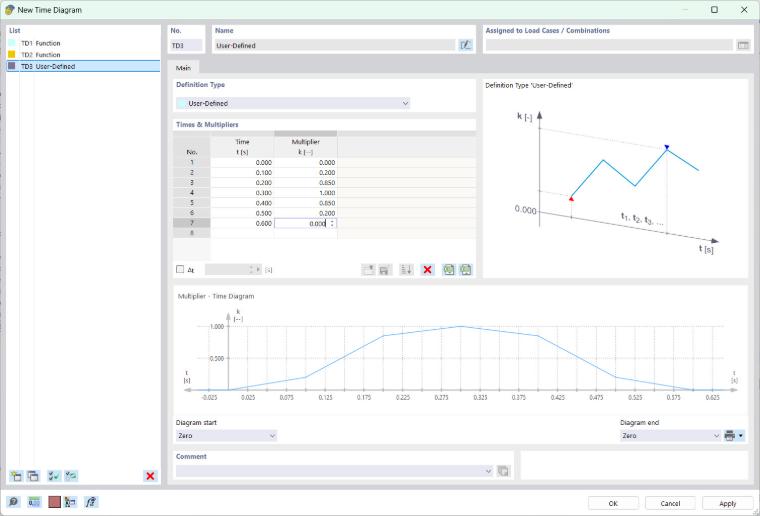760x516 pixels.
Task: Click the Δt stepper arrows
Action: (x=252, y=269)
